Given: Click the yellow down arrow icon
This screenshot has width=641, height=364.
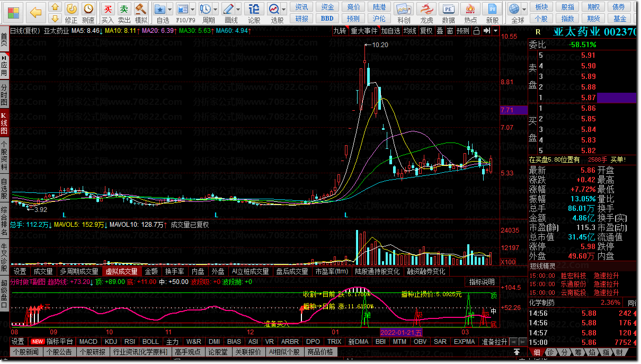Looking at the screenshot, I should point(55,18).
